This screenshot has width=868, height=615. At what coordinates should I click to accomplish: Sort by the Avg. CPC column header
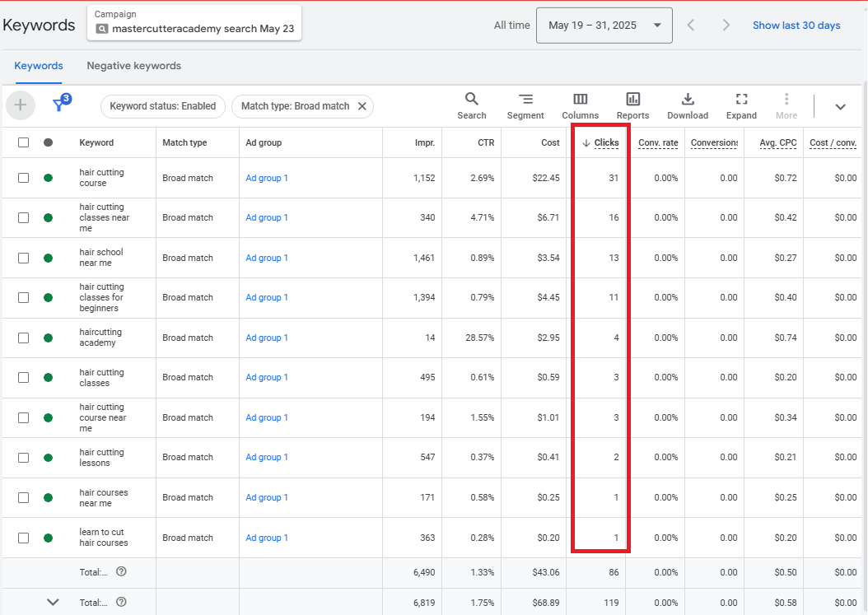click(777, 142)
